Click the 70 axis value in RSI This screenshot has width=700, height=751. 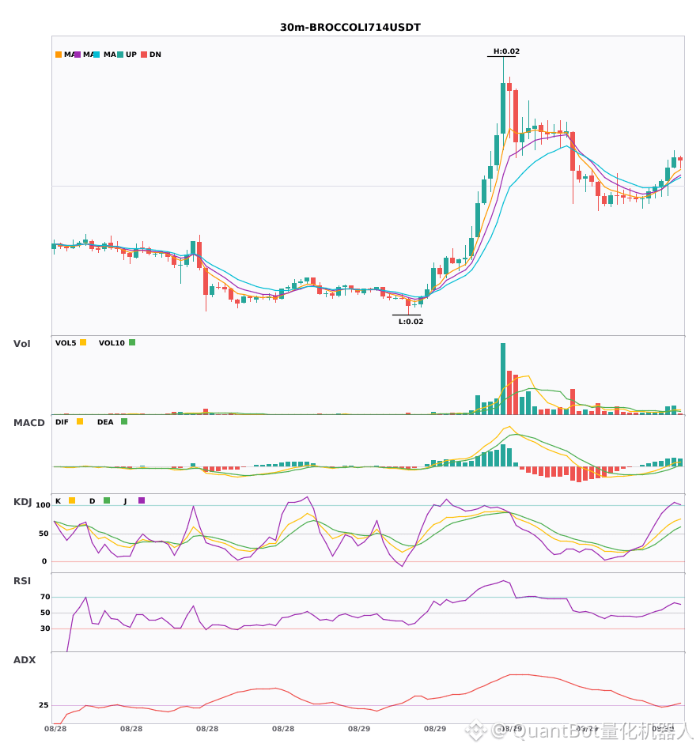[45, 597]
